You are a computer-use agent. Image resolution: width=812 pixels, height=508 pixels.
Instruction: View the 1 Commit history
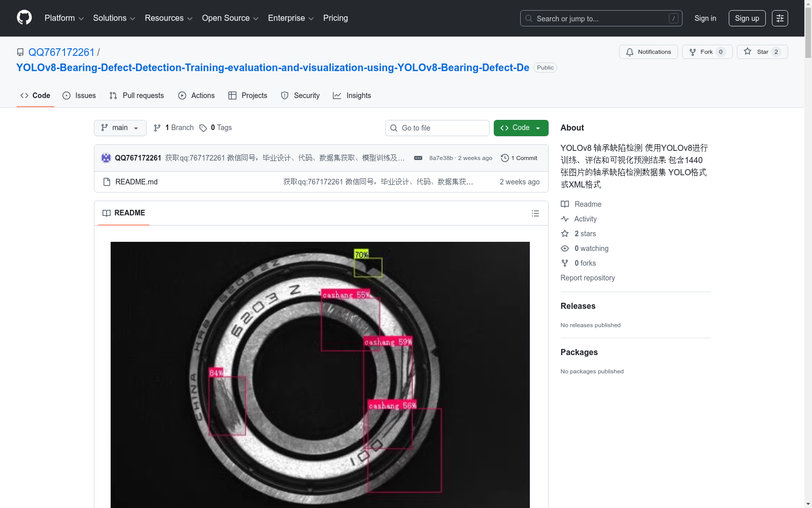pos(519,158)
